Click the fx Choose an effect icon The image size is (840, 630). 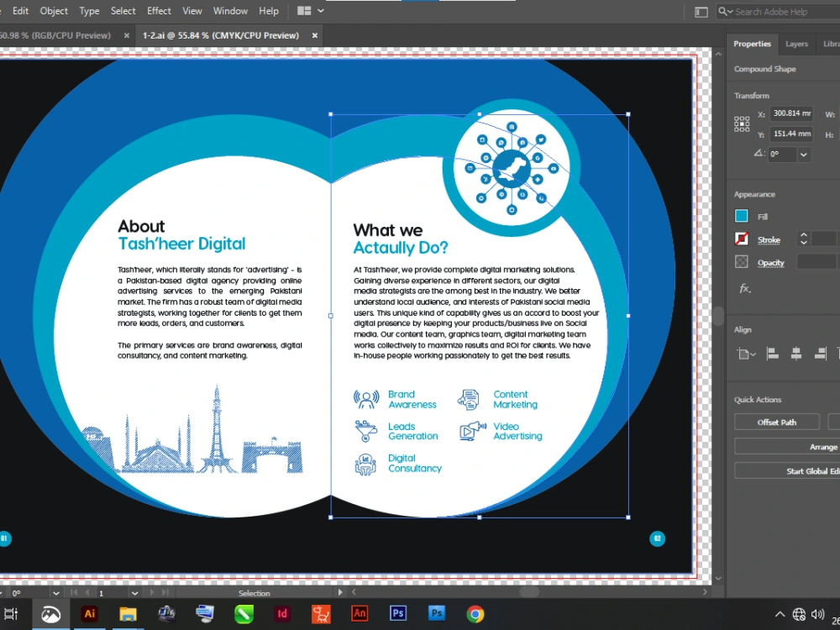(x=744, y=289)
